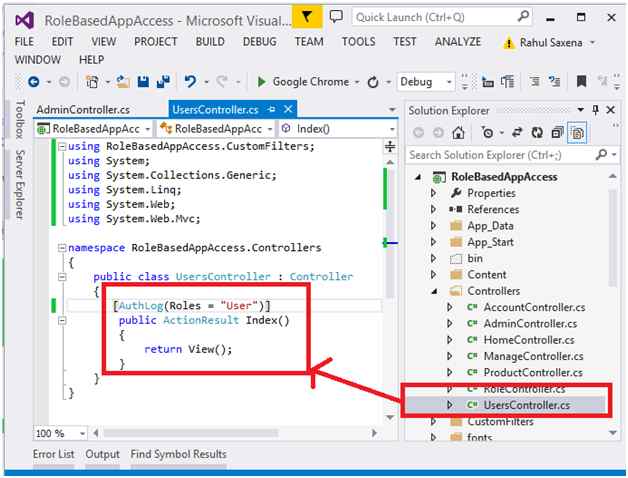Pin the Solution Explorer panel
This screenshot has width=628, height=478.
pos(596,110)
